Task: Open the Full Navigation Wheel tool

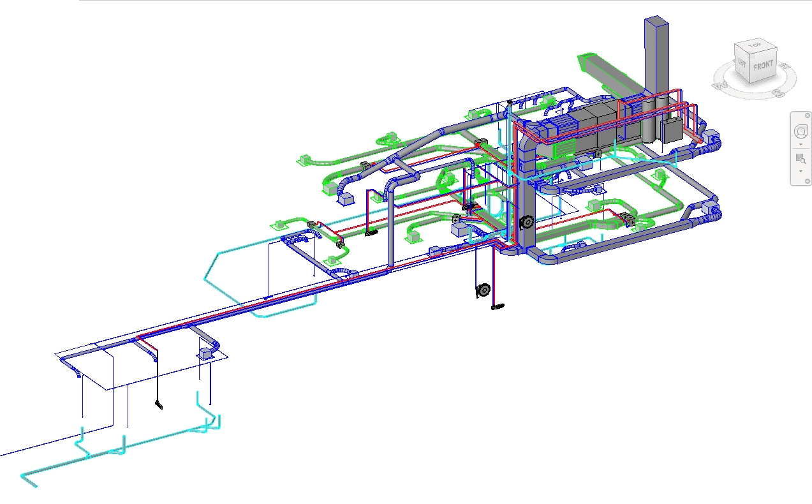Action: pyautogui.click(x=800, y=131)
